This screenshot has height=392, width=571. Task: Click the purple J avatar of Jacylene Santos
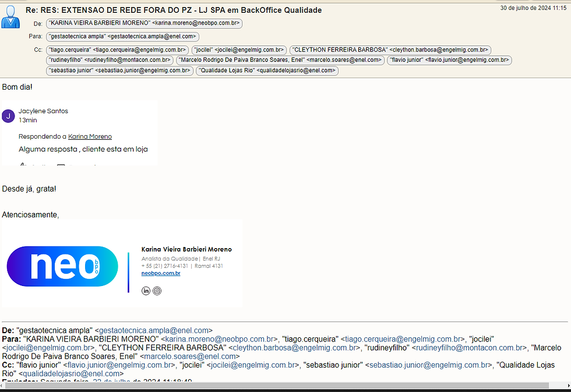pyautogui.click(x=8, y=116)
